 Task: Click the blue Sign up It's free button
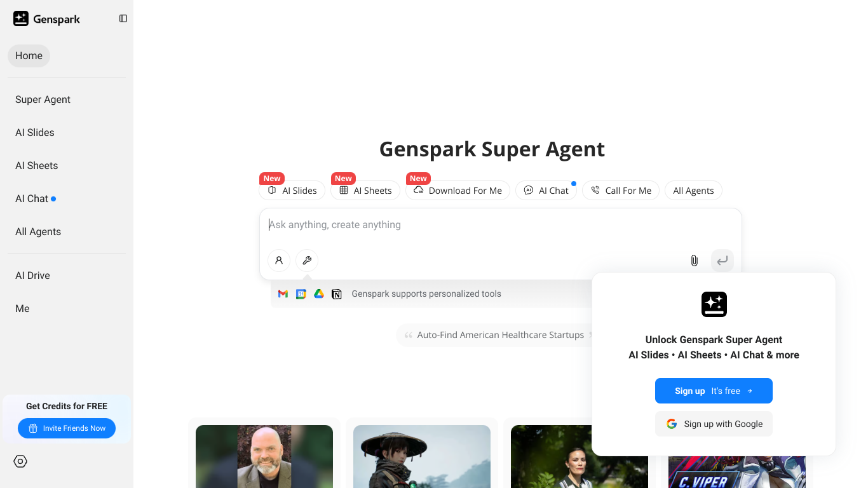pyautogui.click(x=714, y=391)
